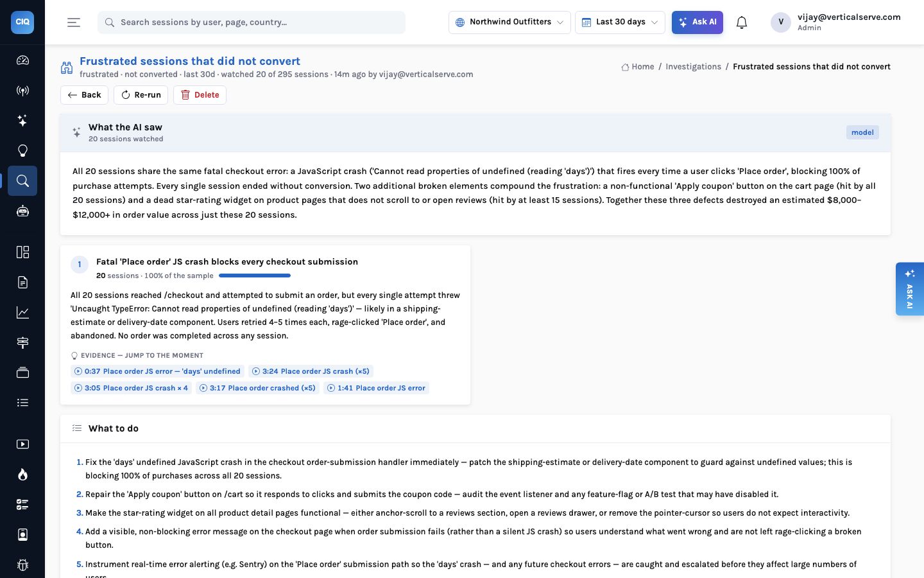
Task: Jump to 0:37 Place order JS error evidence
Action: (x=157, y=371)
